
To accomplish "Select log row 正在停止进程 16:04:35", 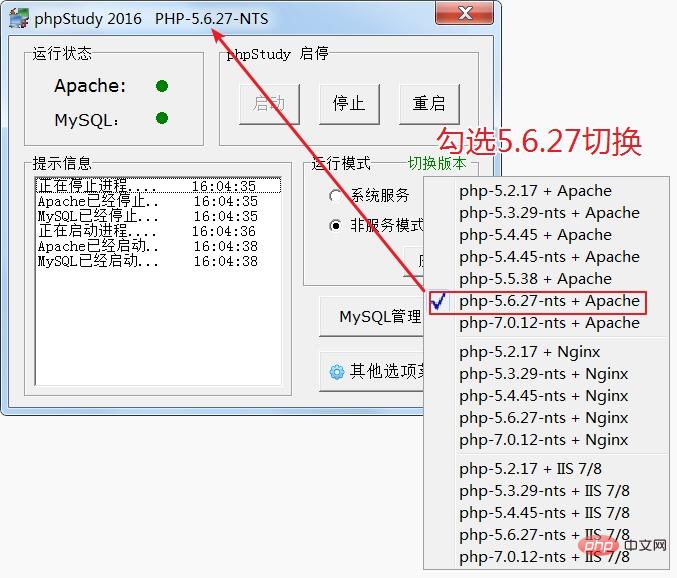I will point(158,186).
